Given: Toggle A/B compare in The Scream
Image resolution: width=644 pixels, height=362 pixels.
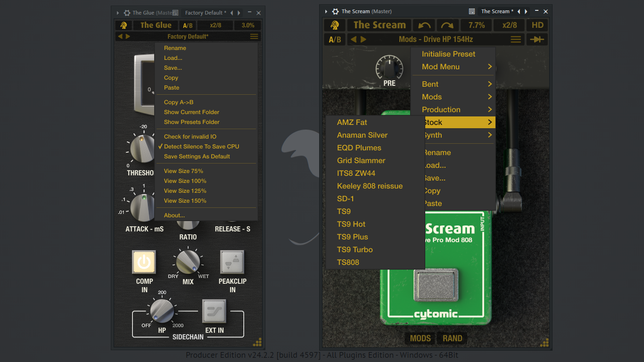Looking at the screenshot, I should [335, 39].
